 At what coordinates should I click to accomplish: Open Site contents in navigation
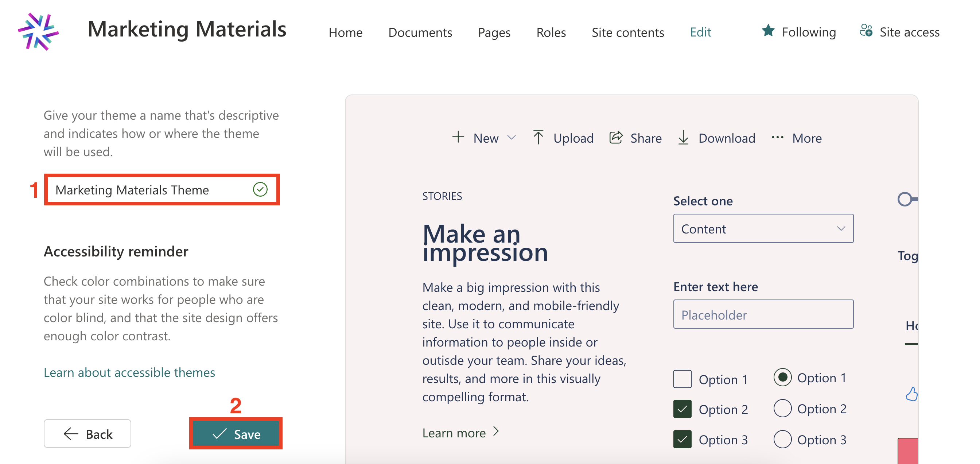[x=628, y=32]
